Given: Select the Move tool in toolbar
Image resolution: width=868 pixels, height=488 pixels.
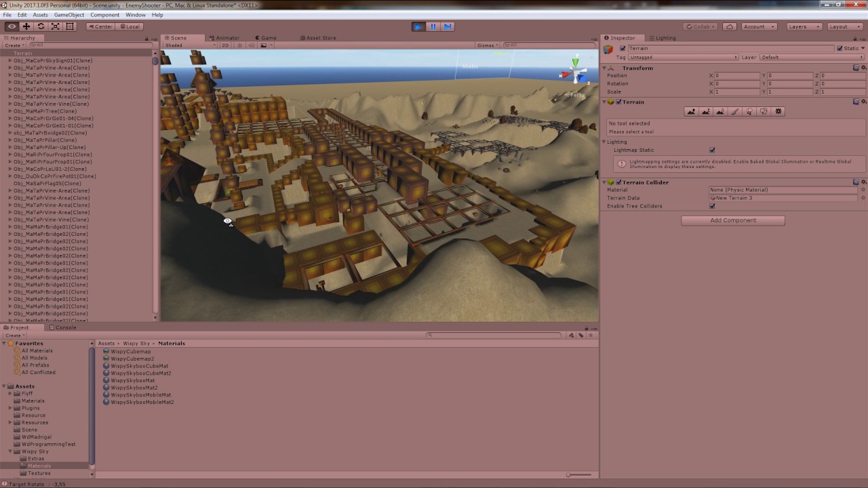Looking at the screenshot, I should (26, 26).
